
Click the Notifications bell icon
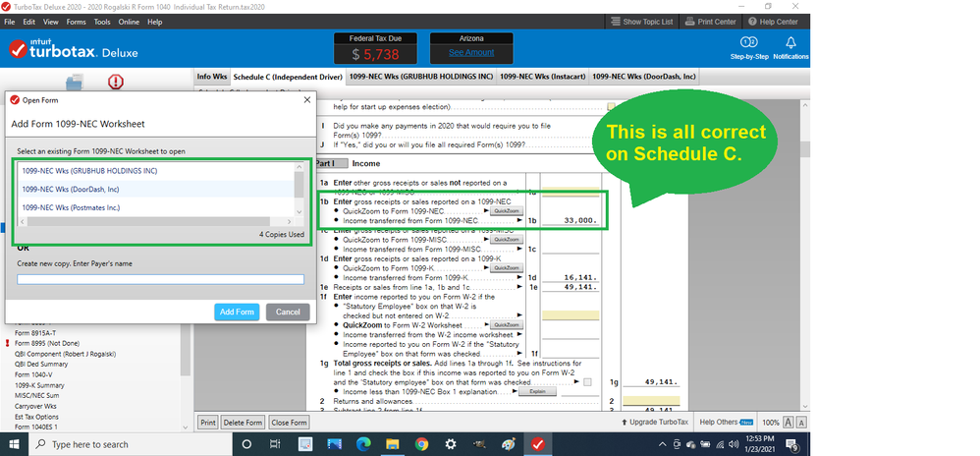[790, 43]
